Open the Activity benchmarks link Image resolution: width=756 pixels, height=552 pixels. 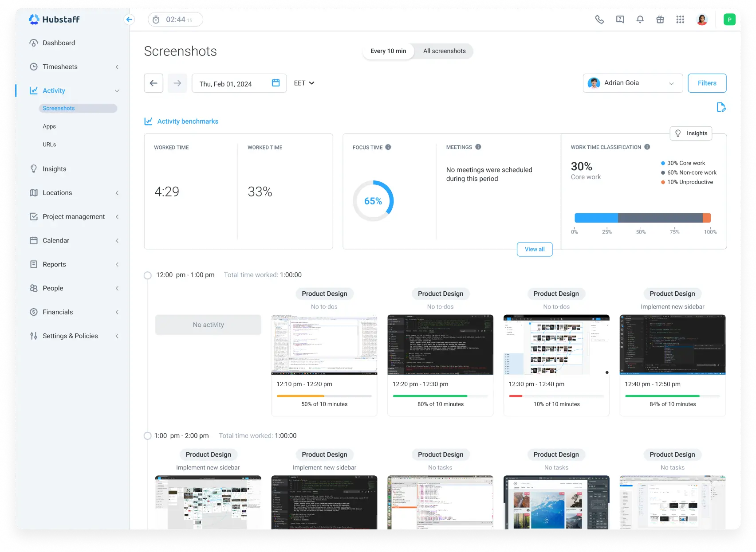188,121
